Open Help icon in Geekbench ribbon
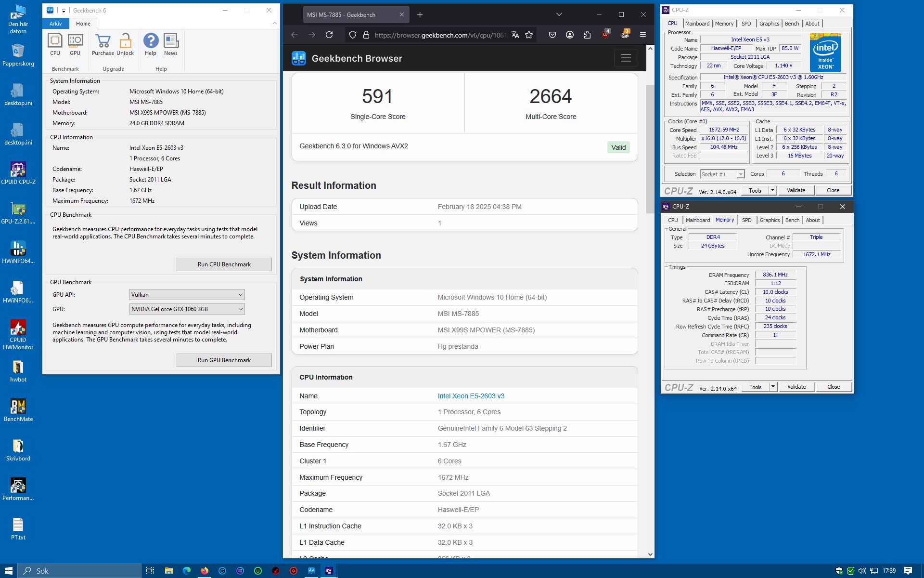 tap(151, 45)
